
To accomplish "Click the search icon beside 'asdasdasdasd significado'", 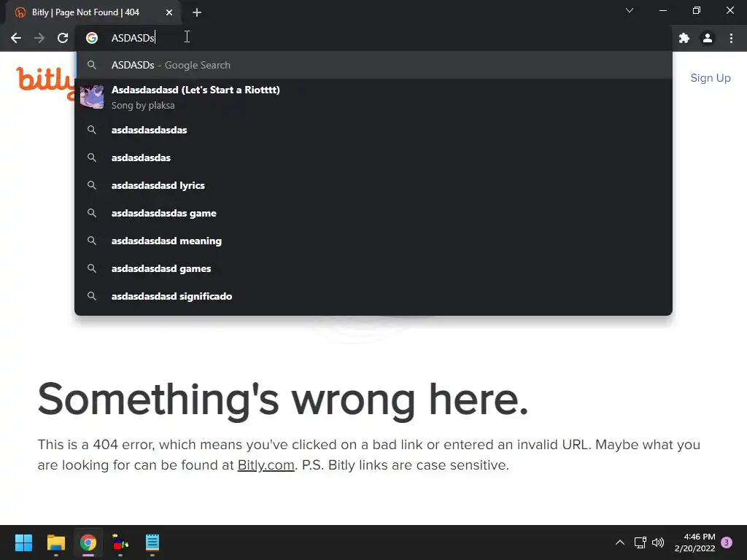I will (x=92, y=296).
